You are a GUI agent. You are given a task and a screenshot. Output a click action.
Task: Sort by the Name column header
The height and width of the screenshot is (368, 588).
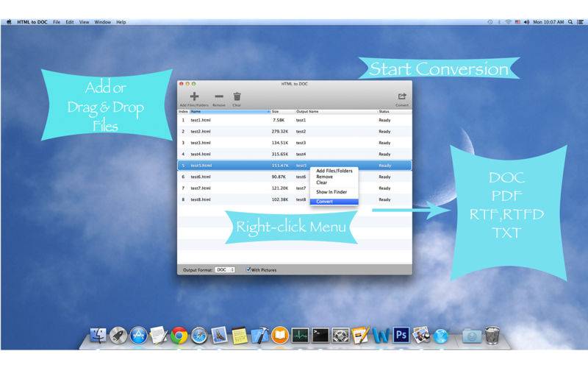tap(230, 112)
